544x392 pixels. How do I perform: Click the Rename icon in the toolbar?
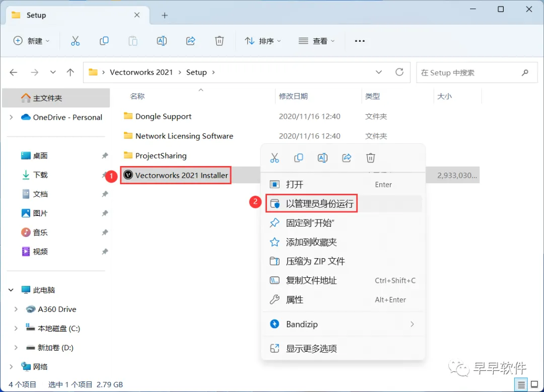162,41
